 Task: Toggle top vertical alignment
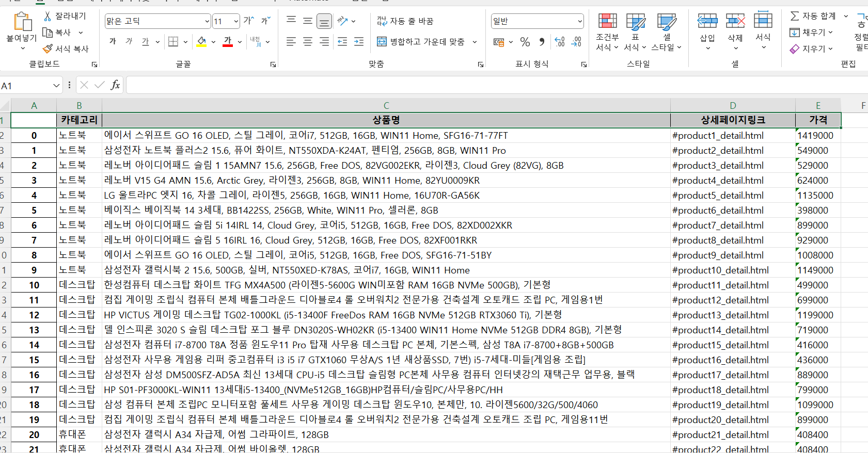(x=291, y=21)
